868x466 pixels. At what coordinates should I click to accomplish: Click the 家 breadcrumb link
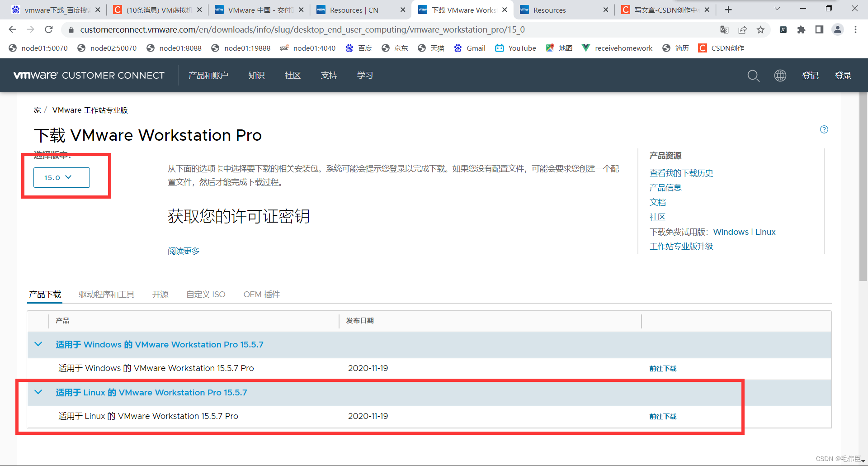coord(37,110)
